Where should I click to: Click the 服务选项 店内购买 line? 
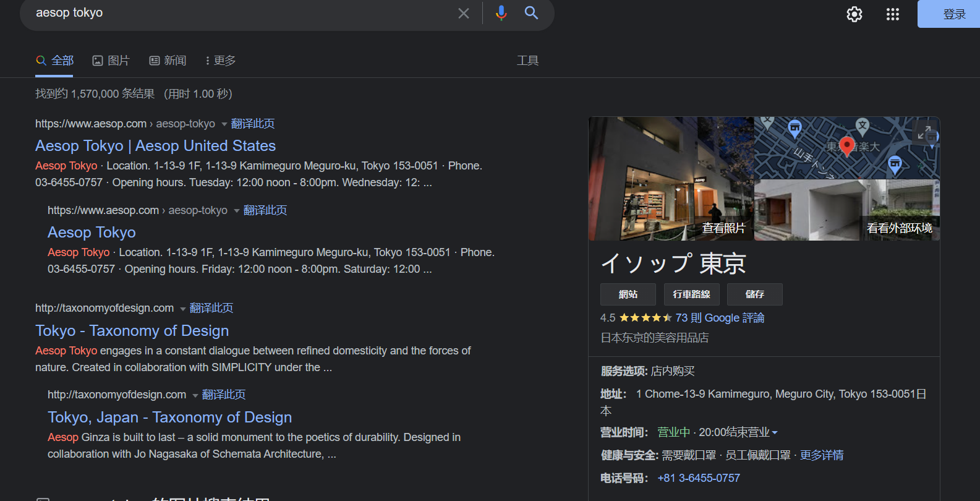tap(647, 371)
